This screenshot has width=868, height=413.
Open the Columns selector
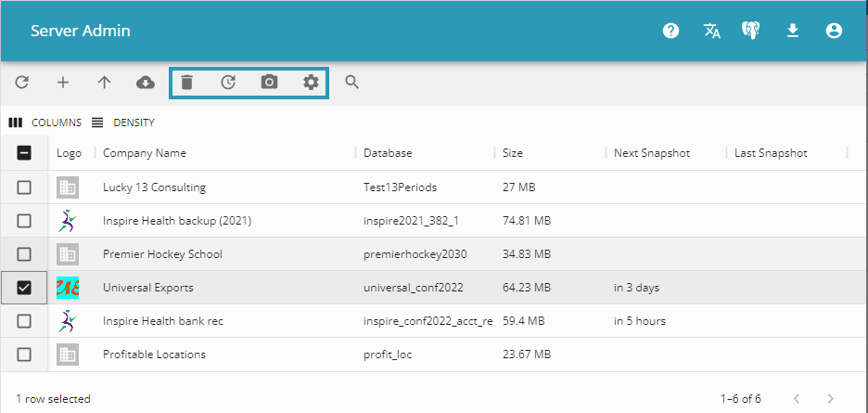tap(45, 123)
